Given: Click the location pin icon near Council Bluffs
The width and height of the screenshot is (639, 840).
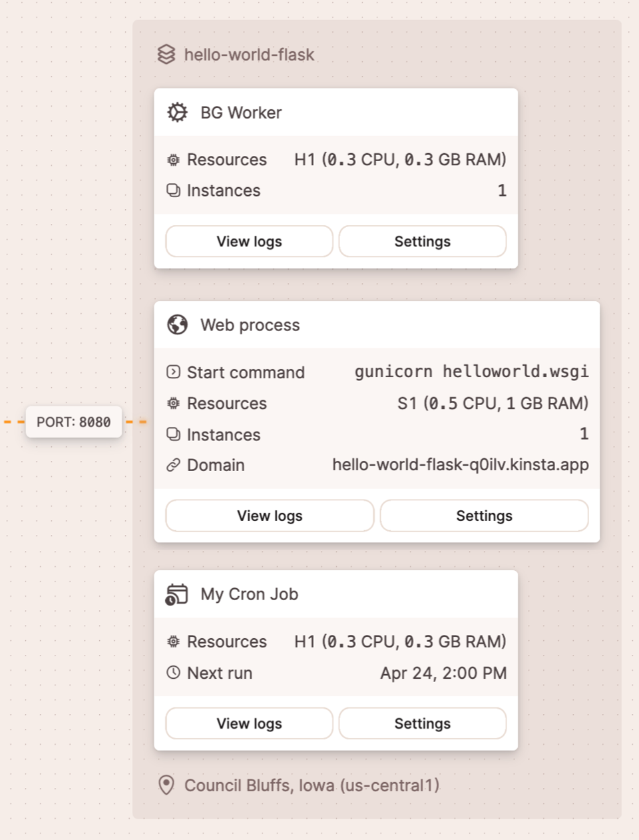Looking at the screenshot, I should pos(166,785).
